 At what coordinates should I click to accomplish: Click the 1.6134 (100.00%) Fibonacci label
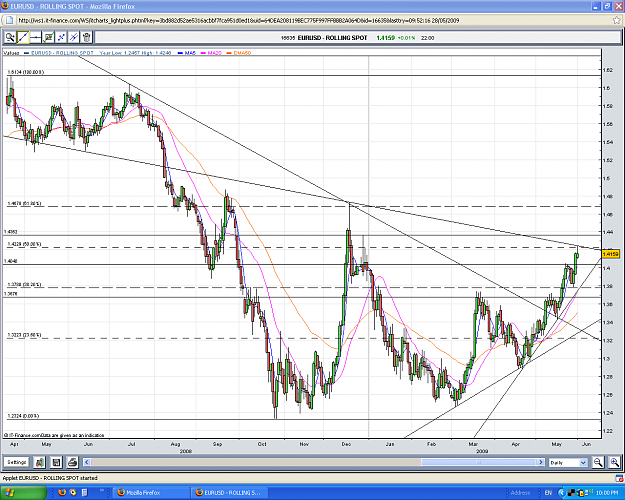(26, 72)
